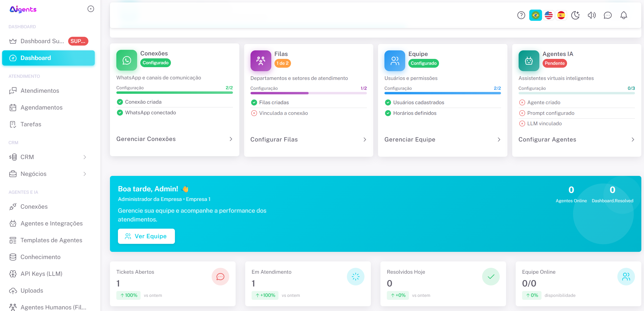The width and height of the screenshot is (644, 311).
Task: Open the chat support icon
Action: 608,15
